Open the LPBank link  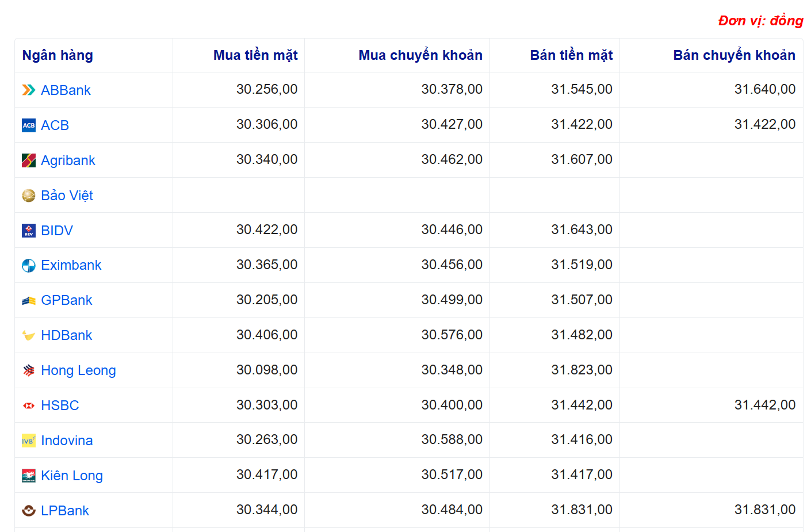click(x=65, y=511)
